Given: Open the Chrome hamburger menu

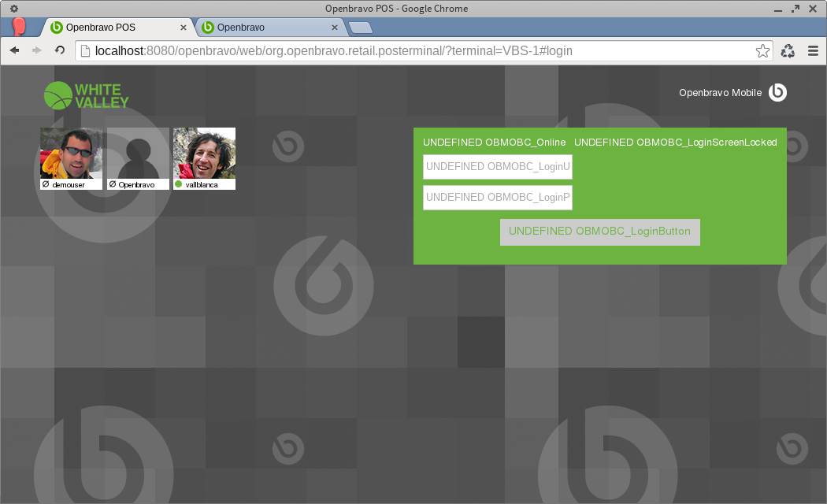Looking at the screenshot, I should coord(814,51).
